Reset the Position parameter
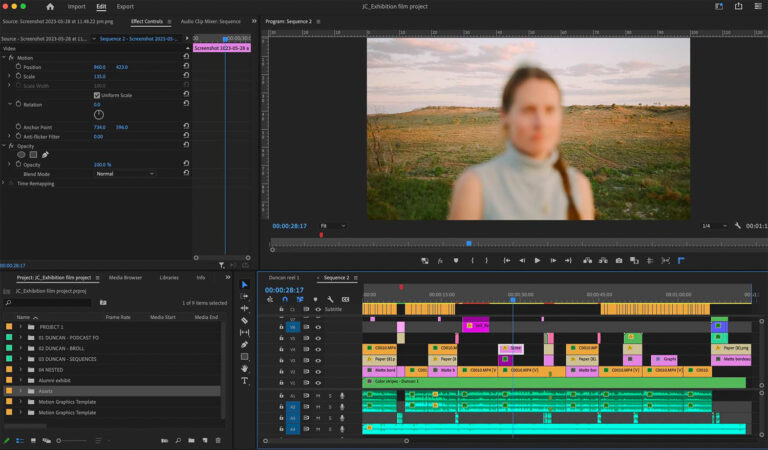The width and height of the screenshot is (768, 450). (186, 66)
